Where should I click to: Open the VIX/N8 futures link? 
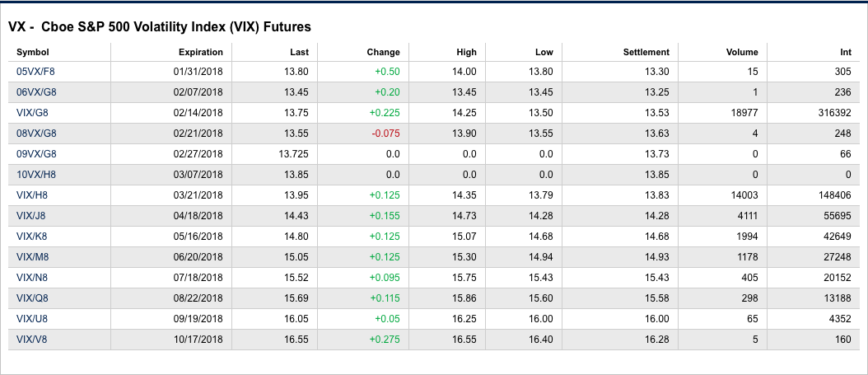(x=31, y=278)
